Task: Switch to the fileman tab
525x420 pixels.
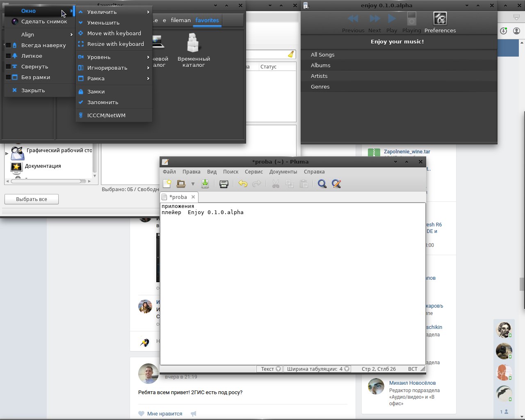Action: (181, 21)
